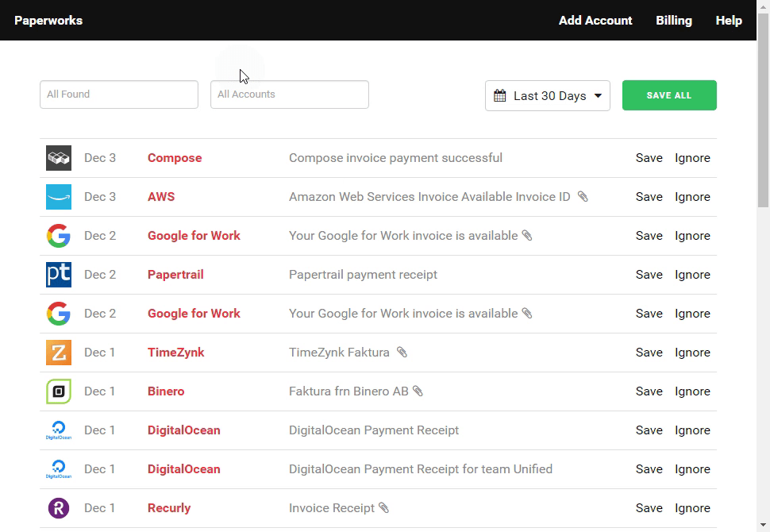The height and width of the screenshot is (532, 770).
Task: Click the SAVE ALL button
Action: (669, 94)
